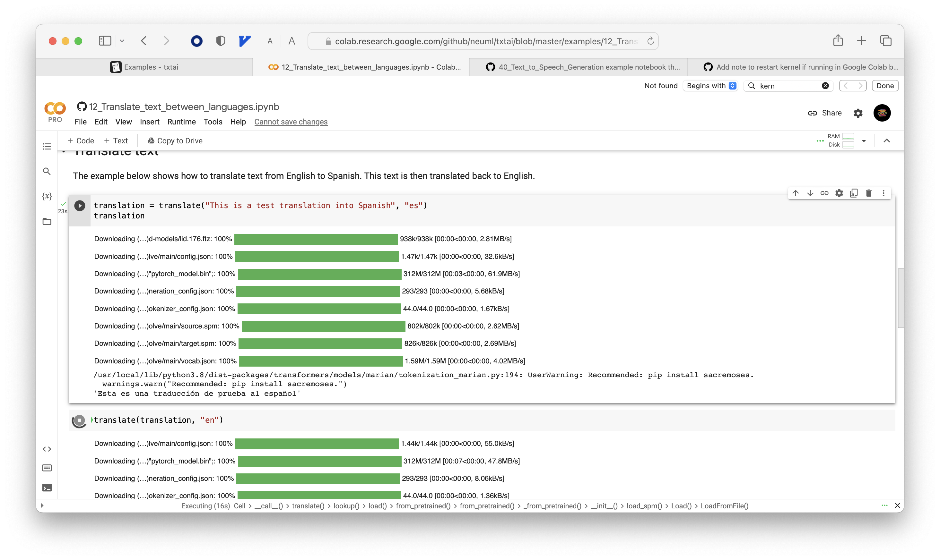Move the translation cell up
The height and width of the screenshot is (560, 940).
795,193
